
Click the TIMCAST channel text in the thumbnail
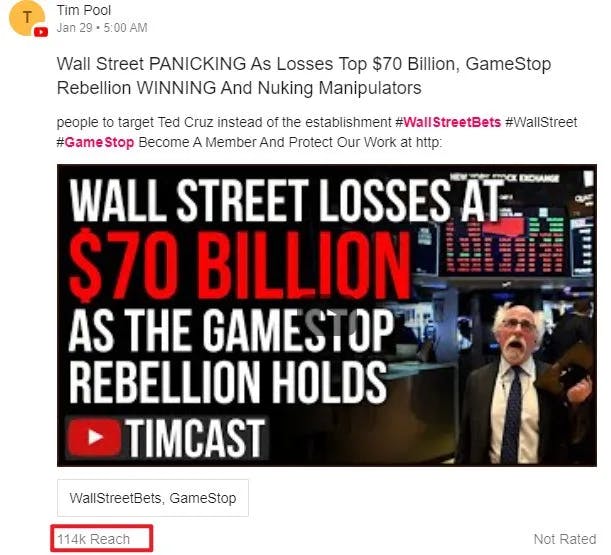[x=196, y=438]
